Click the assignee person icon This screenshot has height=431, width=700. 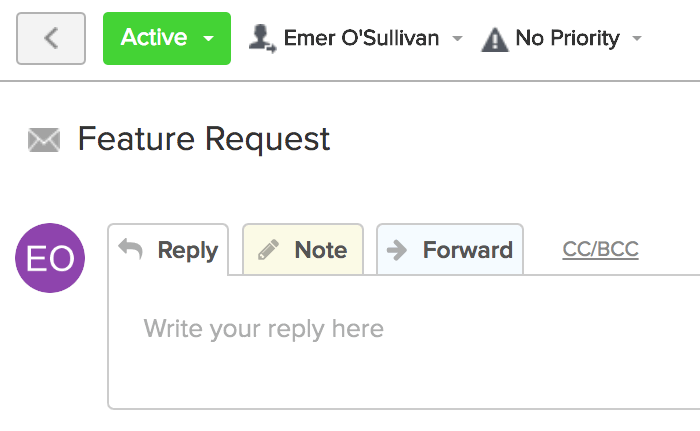pos(262,39)
